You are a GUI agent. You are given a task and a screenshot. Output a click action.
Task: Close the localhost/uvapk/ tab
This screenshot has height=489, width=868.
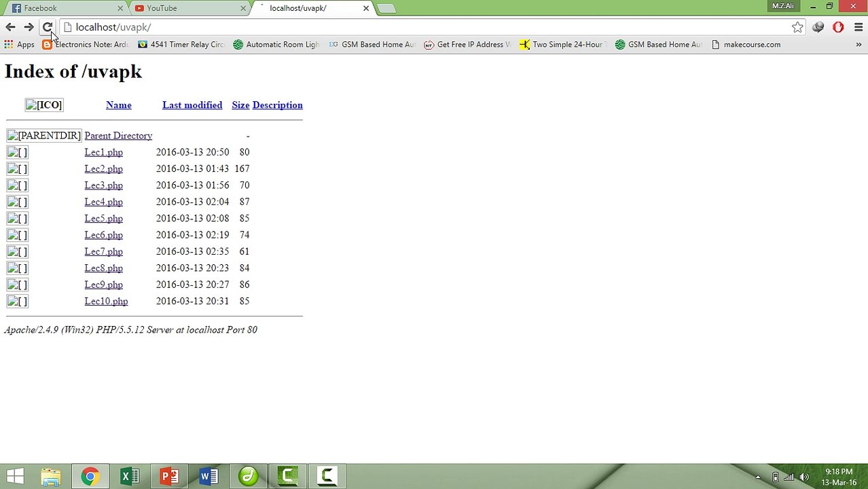366,8
